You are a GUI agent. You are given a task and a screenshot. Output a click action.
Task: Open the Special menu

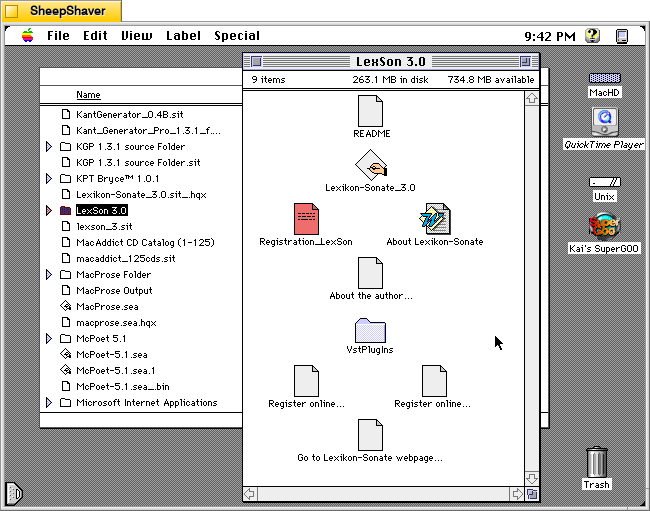pyautogui.click(x=237, y=36)
